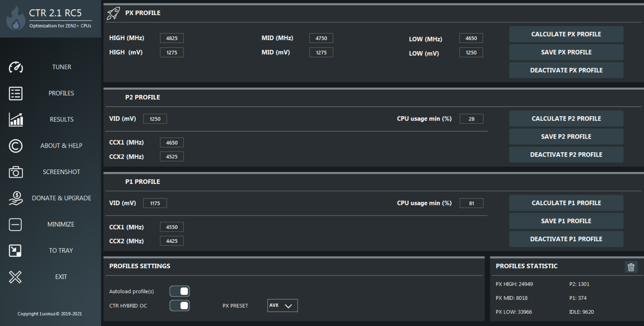
Task: Edit the P2 VID (mV) field 1250
Action: 155,119
